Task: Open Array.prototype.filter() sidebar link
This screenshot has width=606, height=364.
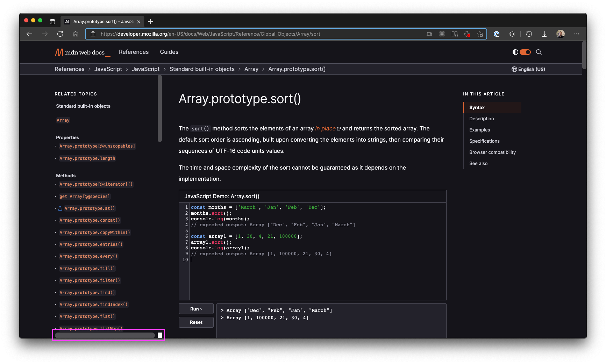Action: 90,280
